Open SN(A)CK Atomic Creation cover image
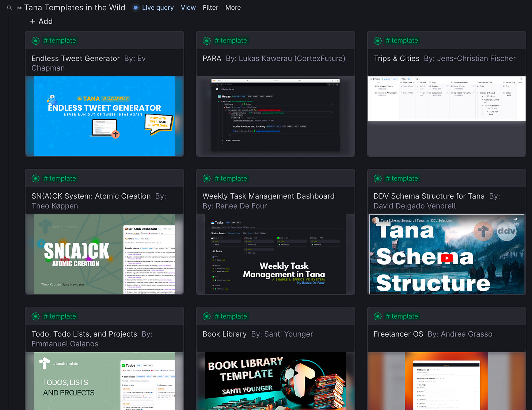This screenshot has height=410, width=532. [x=104, y=254]
